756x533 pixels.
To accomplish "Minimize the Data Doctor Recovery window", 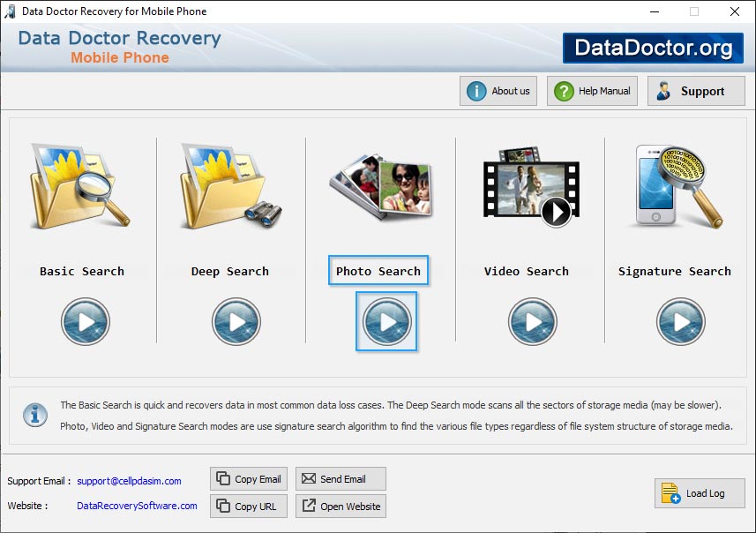I will click(655, 11).
